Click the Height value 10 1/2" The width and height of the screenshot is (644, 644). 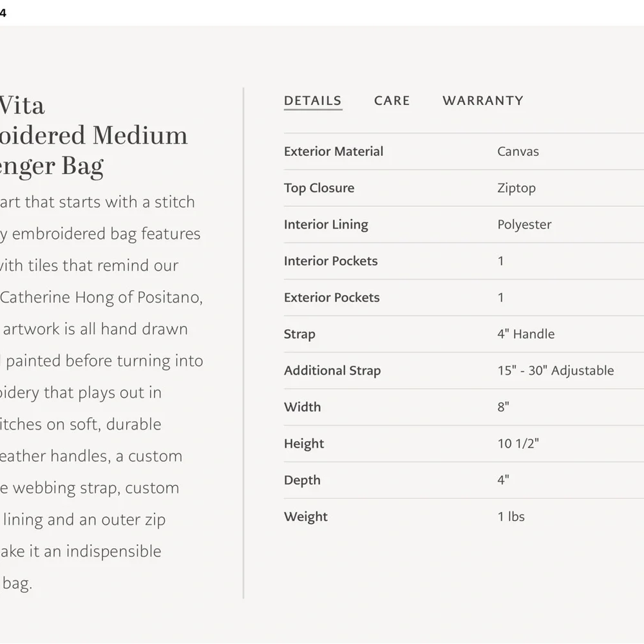click(518, 444)
